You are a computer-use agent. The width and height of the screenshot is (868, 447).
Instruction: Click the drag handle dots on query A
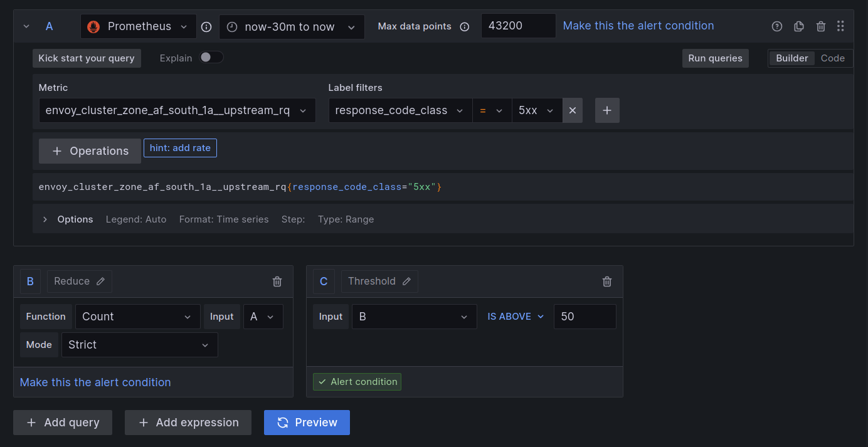point(841,26)
